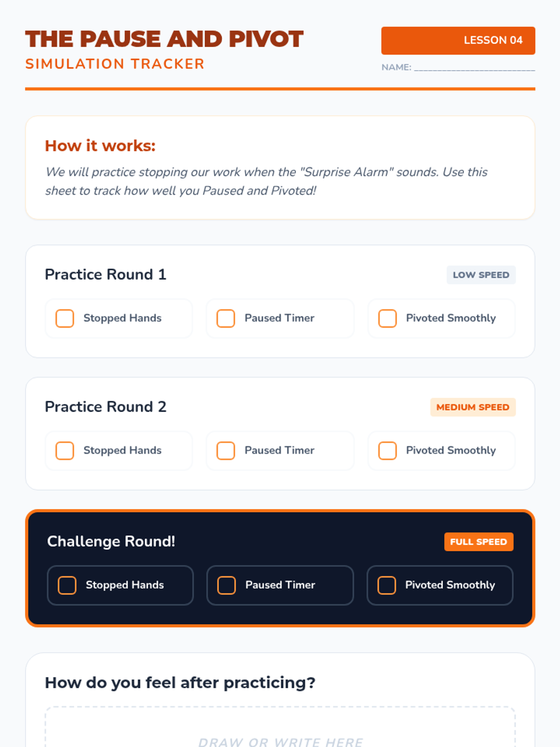The height and width of the screenshot is (747, 560).
Task: Tick Paused Timer in Practice Round 2
Action: pos(226,451)
